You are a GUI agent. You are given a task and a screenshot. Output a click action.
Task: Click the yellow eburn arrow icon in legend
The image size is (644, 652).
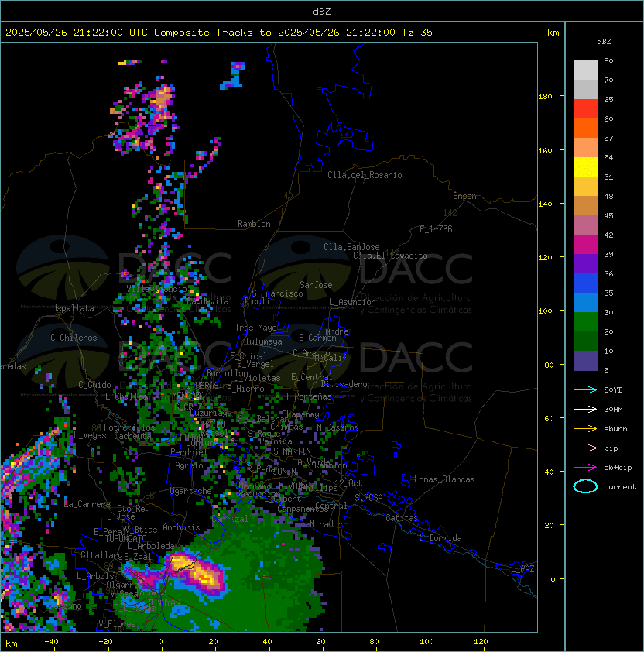[585, 429]
